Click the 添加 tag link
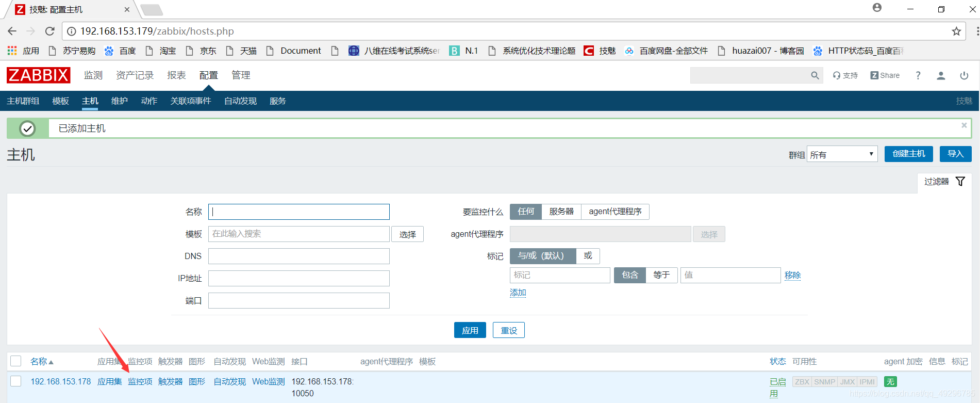The width and height of the screenshot is (980, 403). 518,293
